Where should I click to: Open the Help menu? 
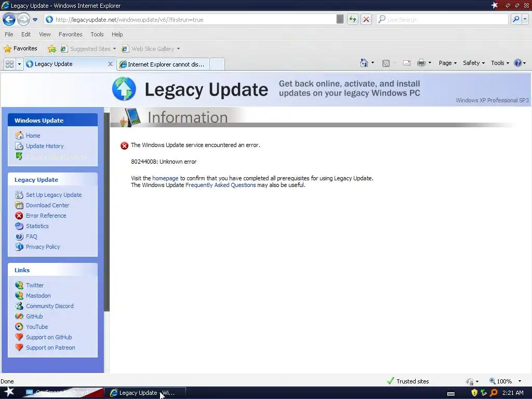click(117, 34)
